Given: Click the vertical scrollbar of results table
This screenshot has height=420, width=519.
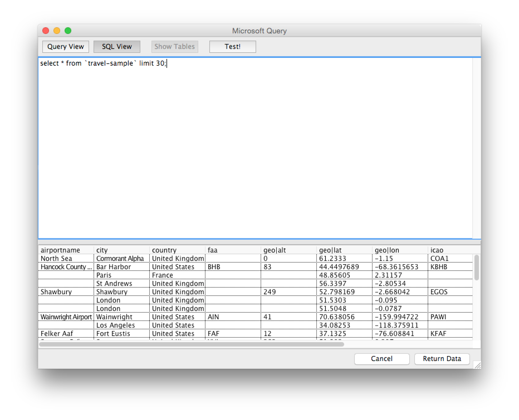Looking at the screenshot, I should [477, 268].
